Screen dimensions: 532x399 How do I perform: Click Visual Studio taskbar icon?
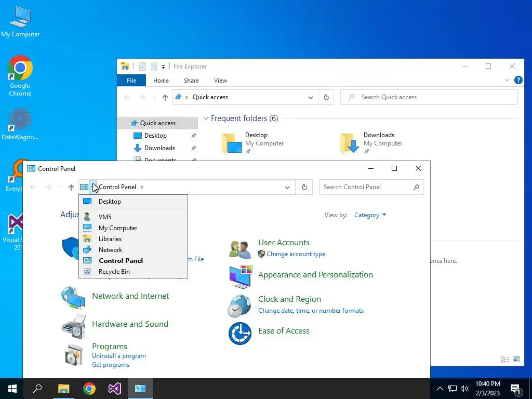(x=115, y=389)
